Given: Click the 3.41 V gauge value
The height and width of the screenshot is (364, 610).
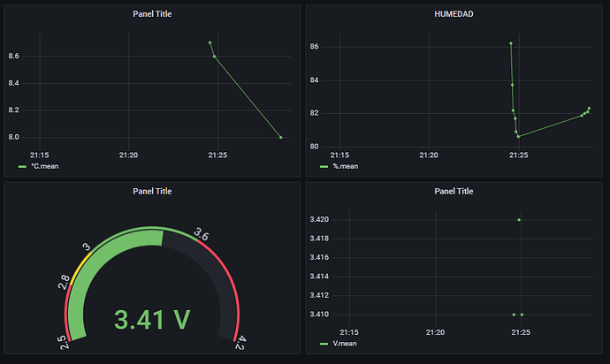Looking at the screenshot, I should pos(152,320).
